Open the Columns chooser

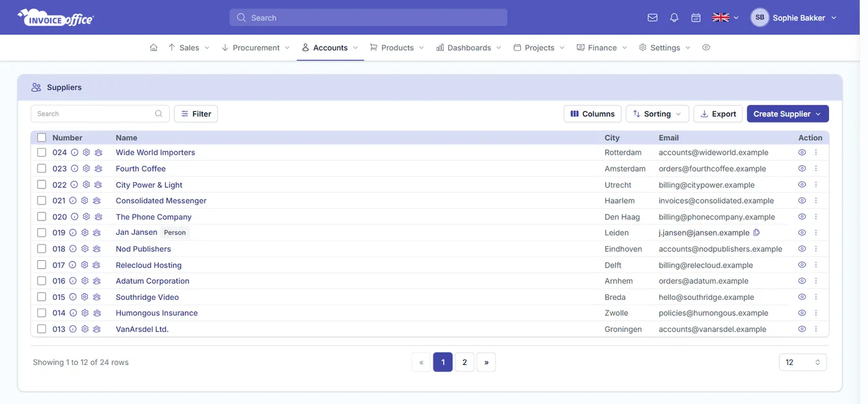point(593,114)
